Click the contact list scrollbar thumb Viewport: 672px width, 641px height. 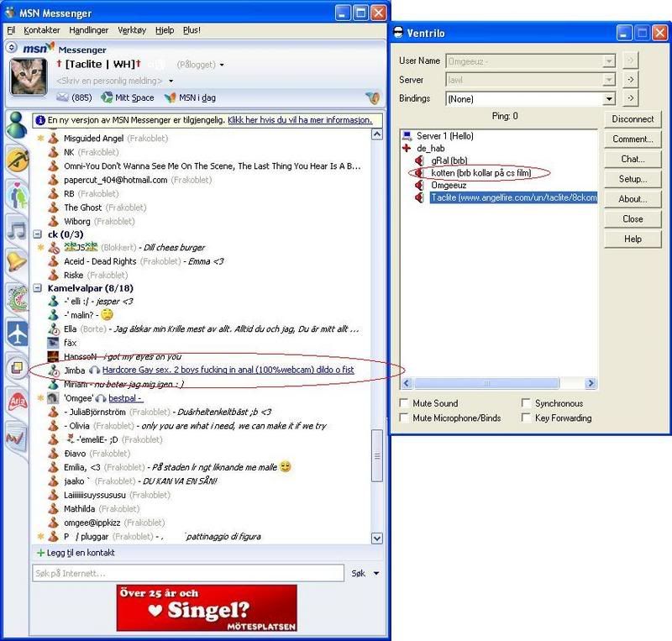coord(376,456)
